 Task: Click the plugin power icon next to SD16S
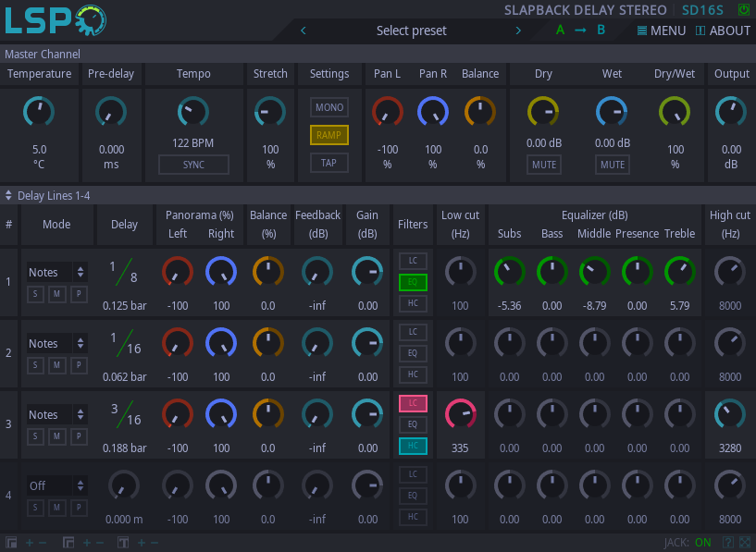[x=743, y=9]
